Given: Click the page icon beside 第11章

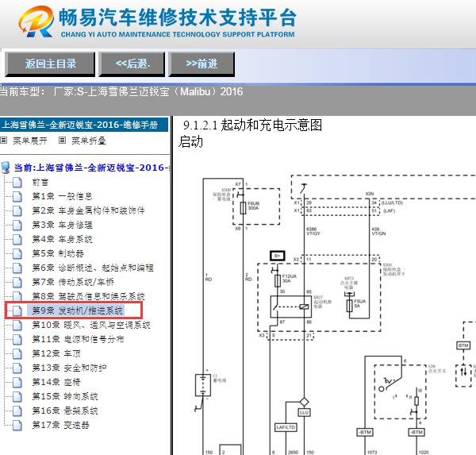Looking at the screenshot, I should tap(17, 340).
